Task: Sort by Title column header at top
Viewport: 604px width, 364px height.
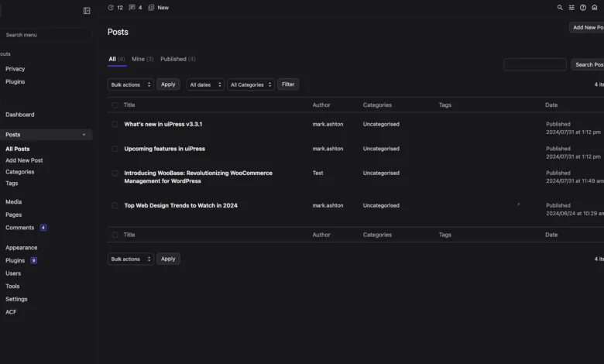Action: pos(129,105)
